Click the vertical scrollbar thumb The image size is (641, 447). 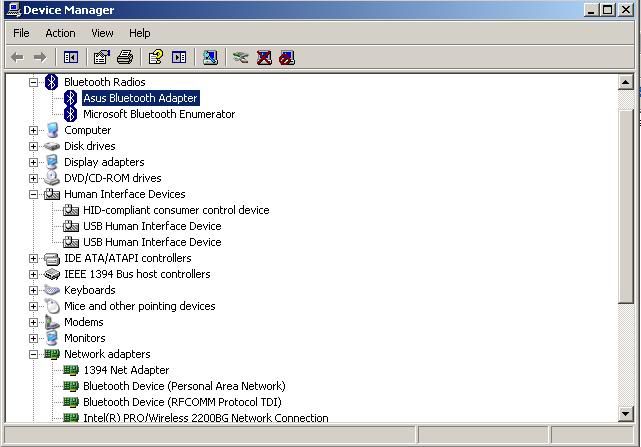coord(625,207)
